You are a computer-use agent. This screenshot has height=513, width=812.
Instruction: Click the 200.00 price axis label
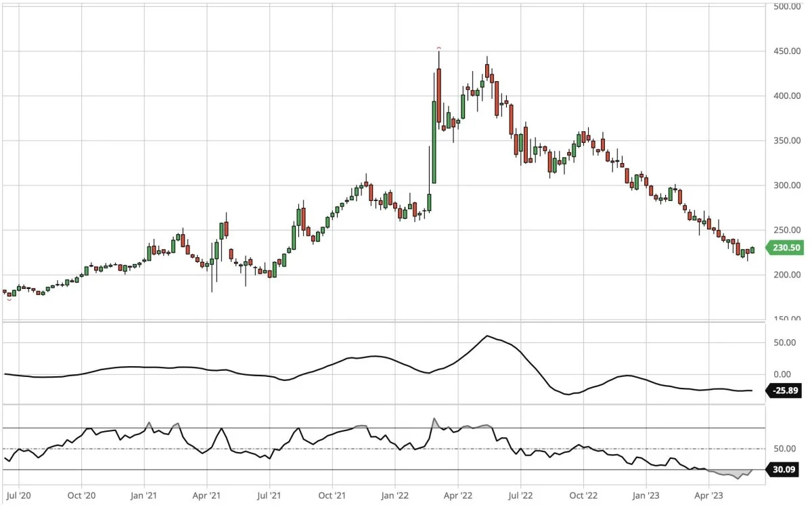tap(786, 275)
